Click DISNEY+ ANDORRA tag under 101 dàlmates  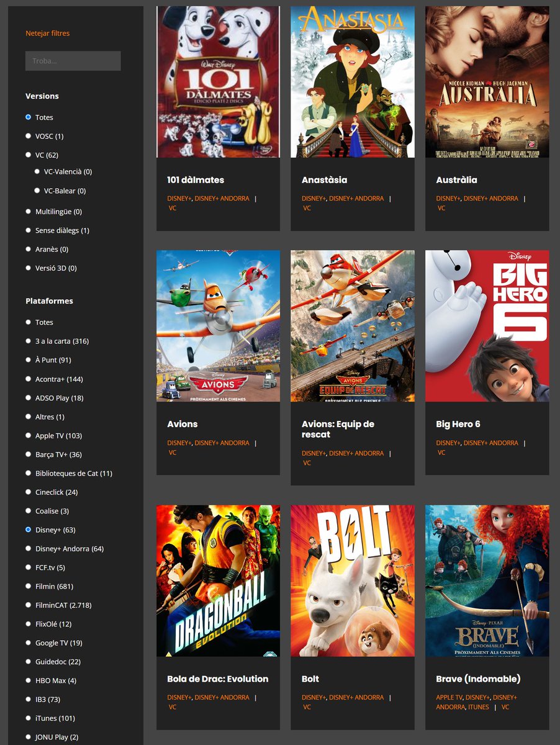click(x=222, y=199)
